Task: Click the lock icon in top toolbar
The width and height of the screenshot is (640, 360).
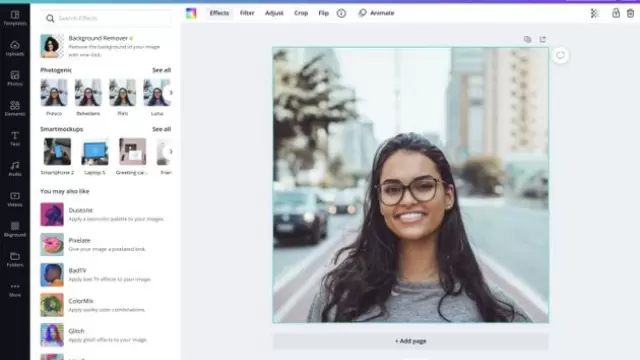Action: [x=616, y=13]
